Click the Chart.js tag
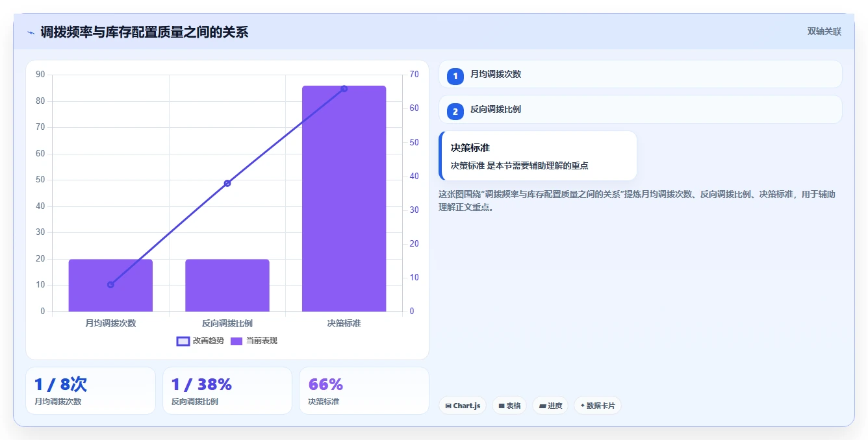Image resolution: width=868 pixels, height=440 pixels. (x=463, y=406)
